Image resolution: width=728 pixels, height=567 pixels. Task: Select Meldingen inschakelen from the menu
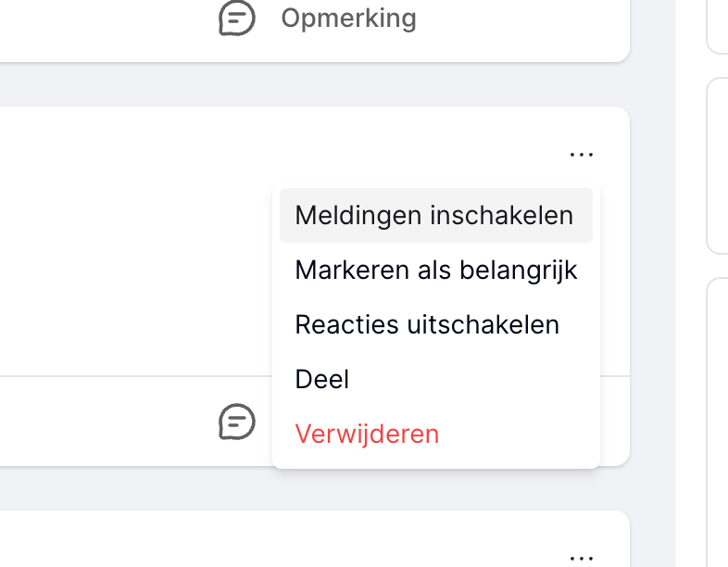[436, 216]
